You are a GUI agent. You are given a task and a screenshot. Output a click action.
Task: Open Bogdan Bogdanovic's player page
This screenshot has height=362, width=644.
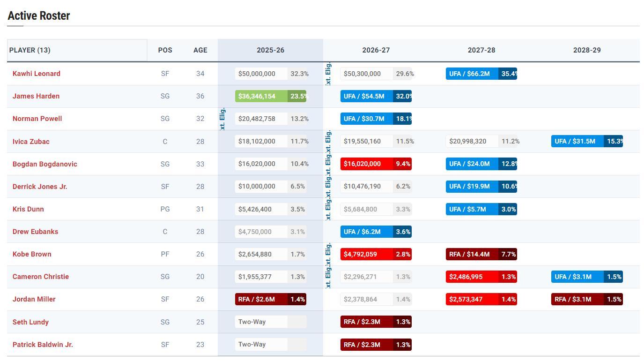tap(44, 164)
